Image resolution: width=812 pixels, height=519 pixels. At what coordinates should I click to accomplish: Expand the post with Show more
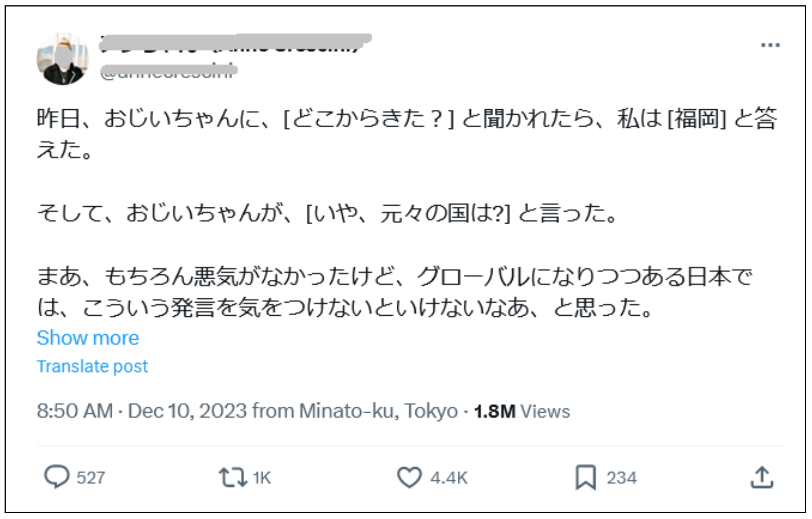pyautogui.click(x=88, y=338)
